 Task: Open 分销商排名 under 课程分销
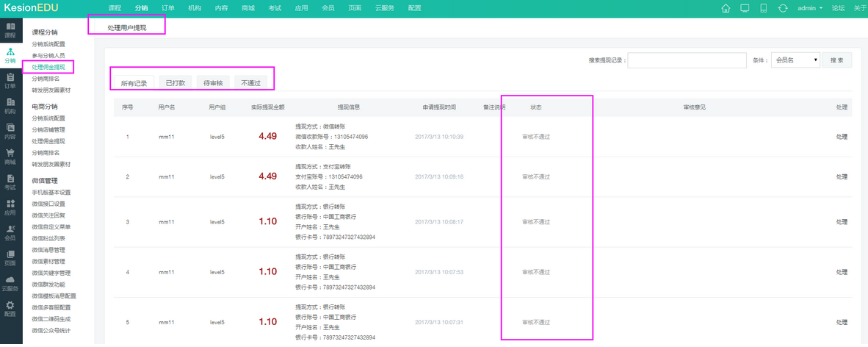[x=46, y=79]
